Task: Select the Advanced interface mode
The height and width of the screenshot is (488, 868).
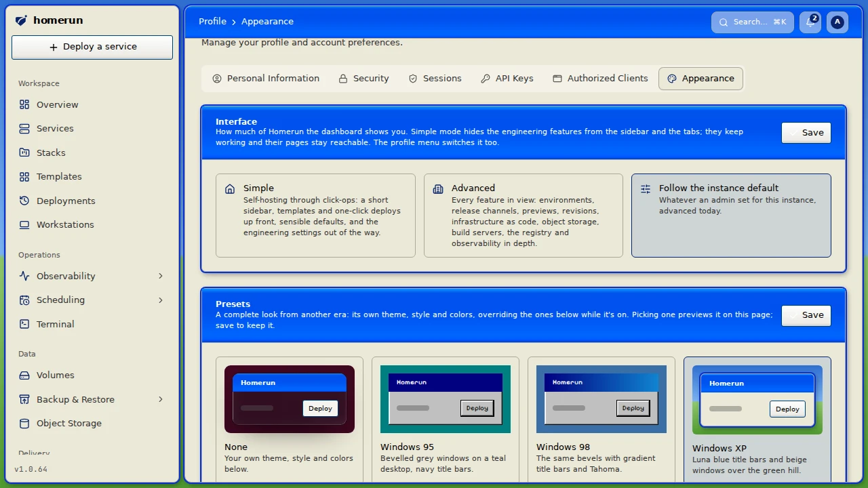Action: click(x=524, y=216)
